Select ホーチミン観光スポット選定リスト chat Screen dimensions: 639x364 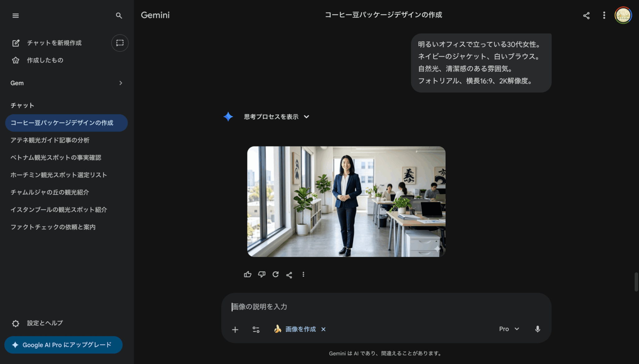point(59,175)
